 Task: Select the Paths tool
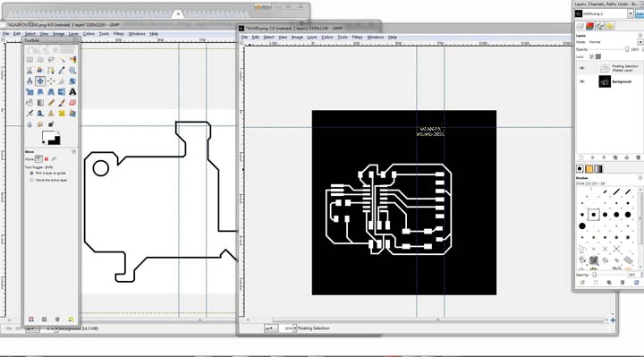coord(51,71)
